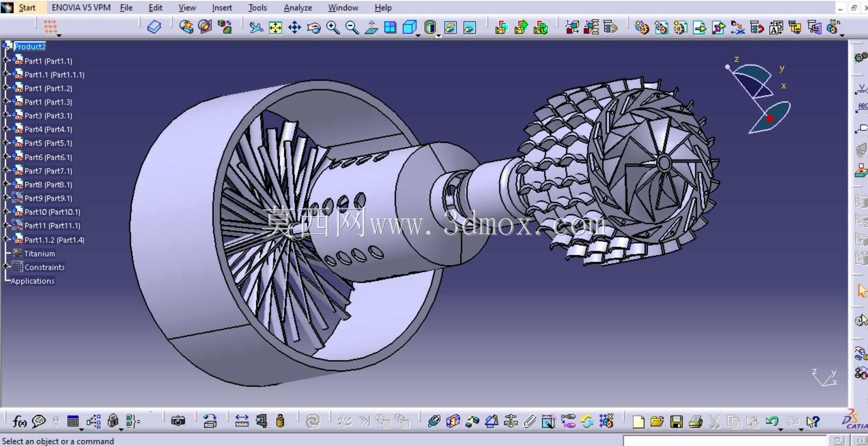Select Product2 root in the tree

[x=30, y=46]
